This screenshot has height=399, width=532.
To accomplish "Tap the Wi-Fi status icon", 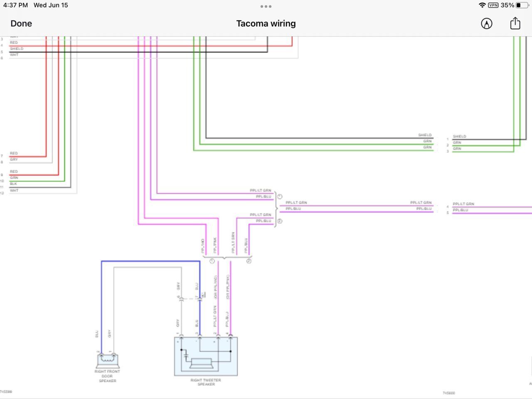I will coord(482,5).
